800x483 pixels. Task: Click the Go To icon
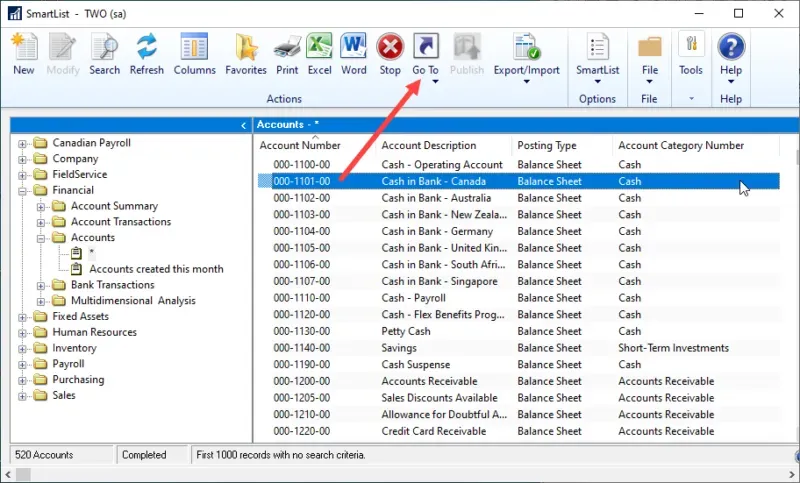(x=426, y=46)
